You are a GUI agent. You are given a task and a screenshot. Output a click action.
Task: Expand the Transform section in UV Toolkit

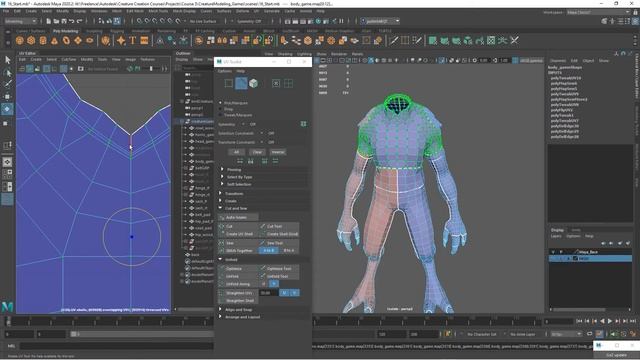pos(220,193)
